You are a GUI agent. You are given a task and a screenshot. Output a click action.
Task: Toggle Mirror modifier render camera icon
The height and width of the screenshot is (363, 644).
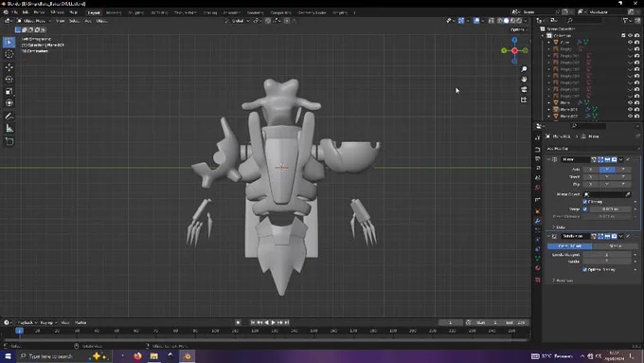point(614,159)
